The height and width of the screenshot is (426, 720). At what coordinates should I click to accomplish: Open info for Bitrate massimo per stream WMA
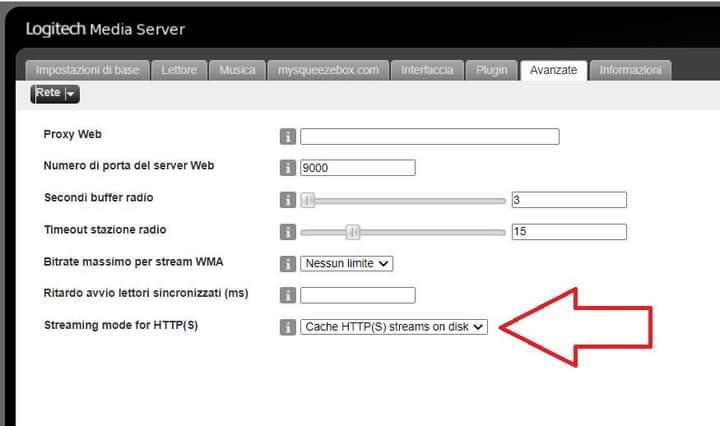tap(287, 263)
